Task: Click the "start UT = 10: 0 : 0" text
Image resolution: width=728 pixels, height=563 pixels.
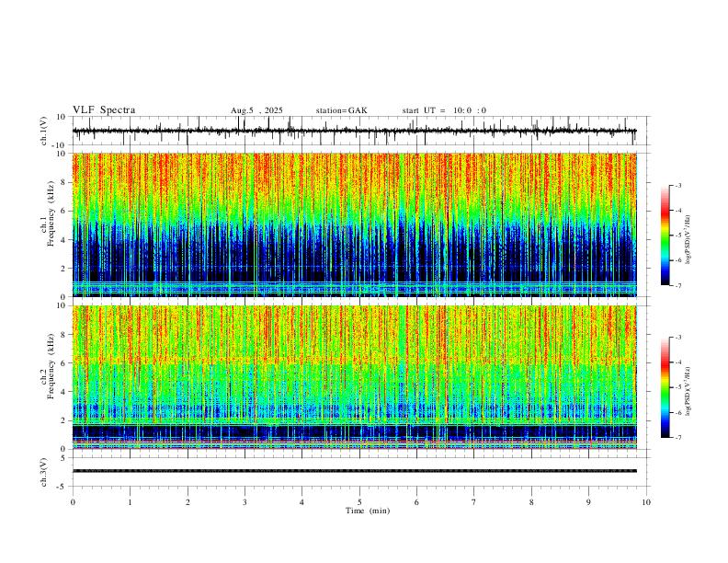Action: point(444,110)
